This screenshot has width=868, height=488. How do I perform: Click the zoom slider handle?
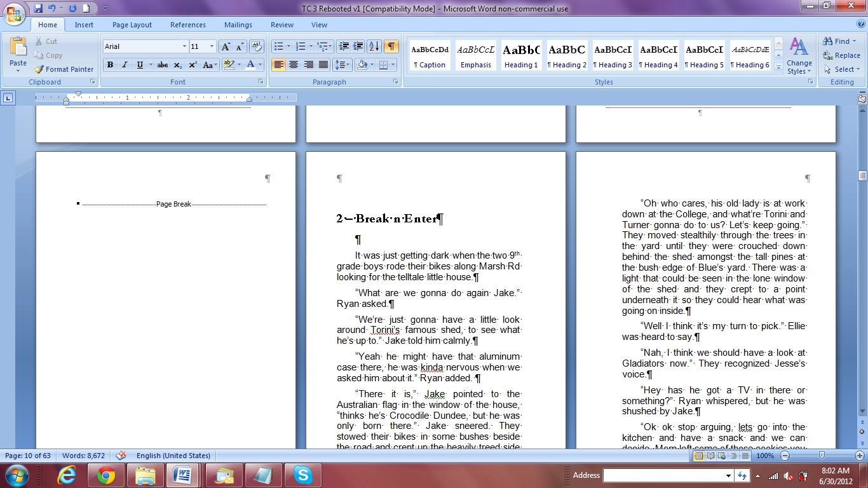[822, 456]
